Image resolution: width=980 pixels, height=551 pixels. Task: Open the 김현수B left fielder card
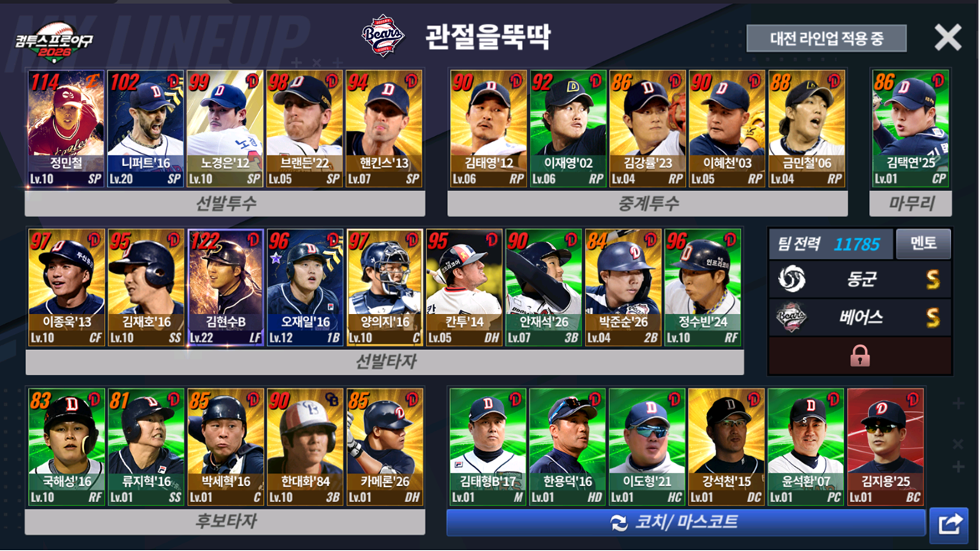click(x=226, y=288)
